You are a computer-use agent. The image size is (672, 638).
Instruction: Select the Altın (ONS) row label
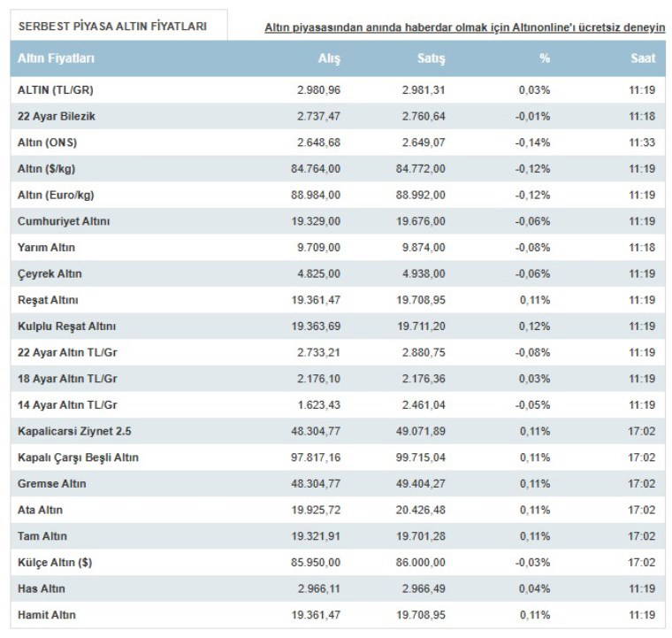pos(48,142)
